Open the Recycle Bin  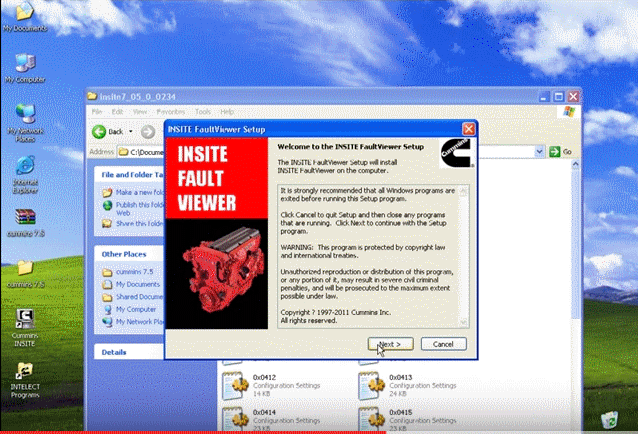[x=610, y=420]
